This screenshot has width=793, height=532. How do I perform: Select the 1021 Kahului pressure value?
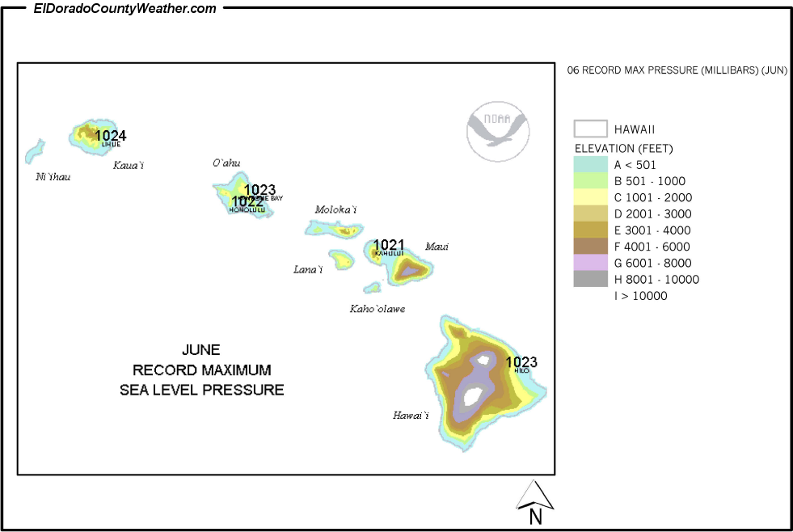389,245
